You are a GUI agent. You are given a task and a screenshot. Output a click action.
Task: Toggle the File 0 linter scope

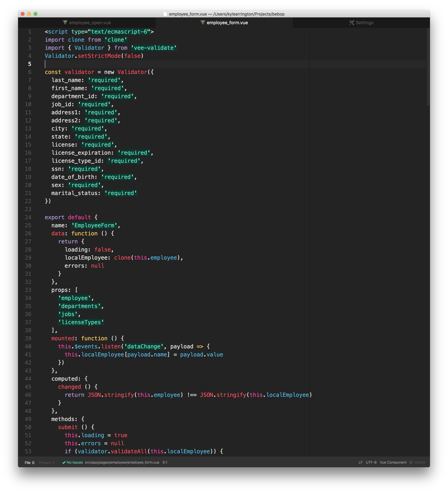point(29,463)
